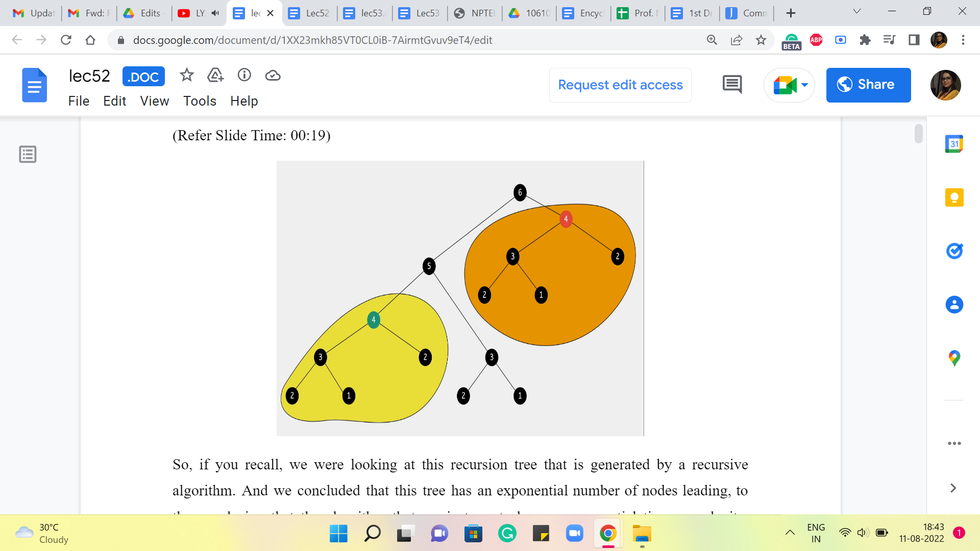Open Google Tasks side panel
This screenshot has height=551, width=980.
[954, 251]
